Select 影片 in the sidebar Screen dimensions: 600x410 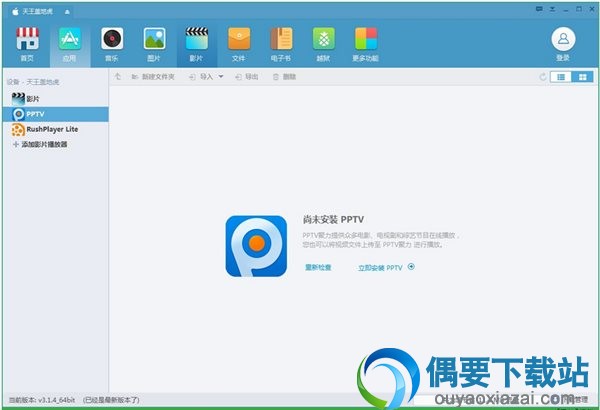tap(55, 99)
